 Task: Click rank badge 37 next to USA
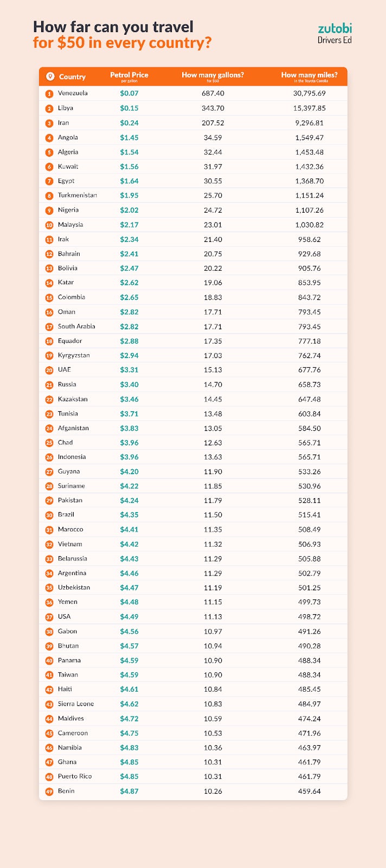coord(49,617)
